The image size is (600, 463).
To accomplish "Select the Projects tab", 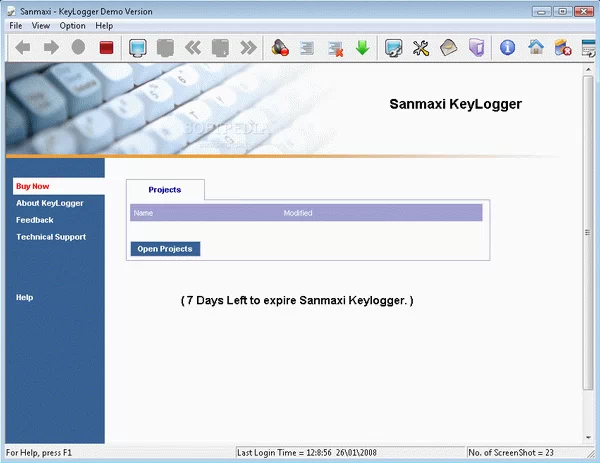I will coord(165,190).
